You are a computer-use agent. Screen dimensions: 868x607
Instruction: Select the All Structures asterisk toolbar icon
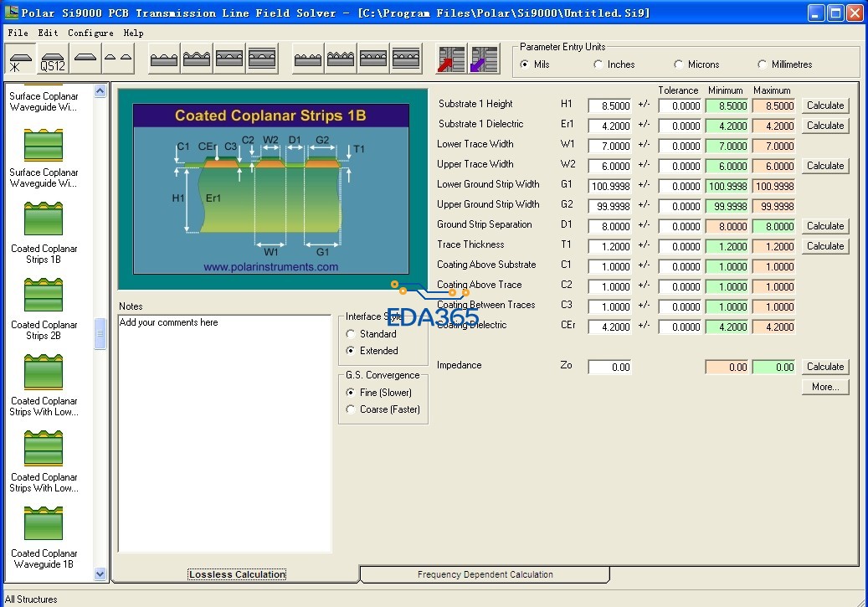click(x=21, y=59)
